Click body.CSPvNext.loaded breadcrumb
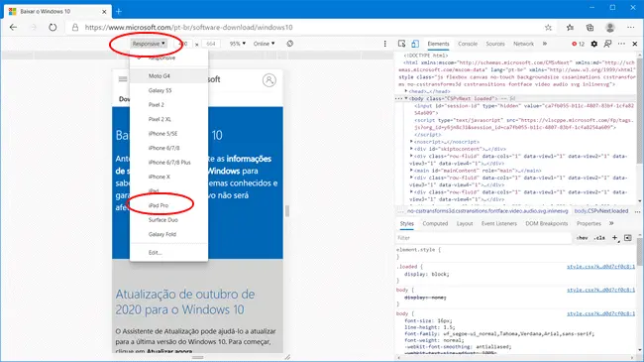This screenshot has height=362, width=644. click(x=600, y=211)
